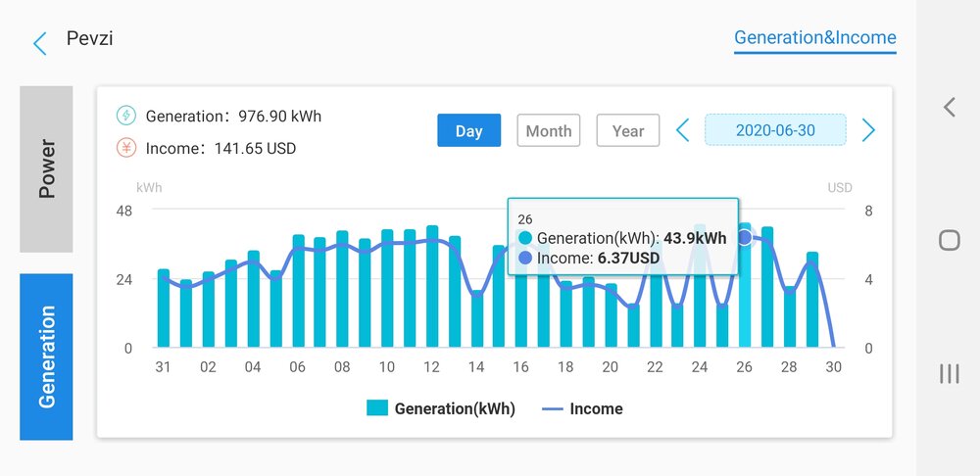Toggle Generation(kWh) series in legend

441,408
